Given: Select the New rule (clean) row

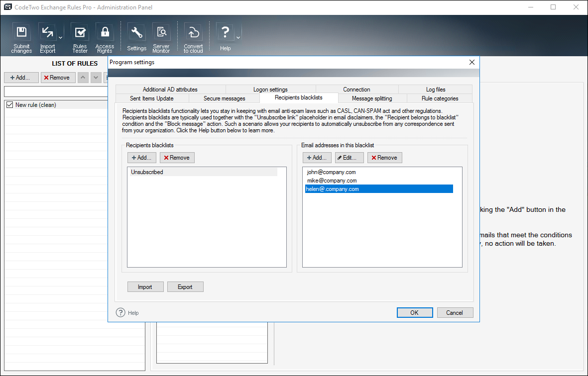Looking at the screenshot, I should pos(56,105).
